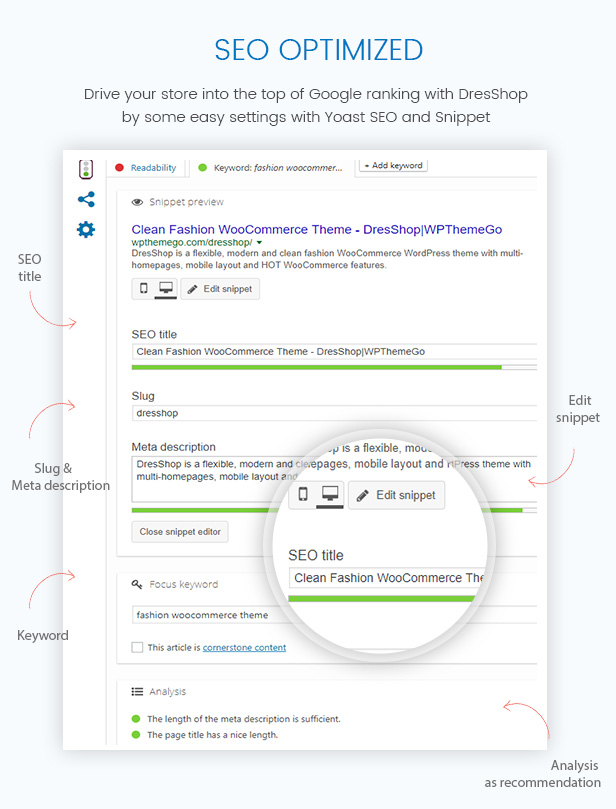The width and height of the screenshot is (616, 809).
Task: Click the wpthemego.com/dresshop/ URL text
Action: point(192,242)
